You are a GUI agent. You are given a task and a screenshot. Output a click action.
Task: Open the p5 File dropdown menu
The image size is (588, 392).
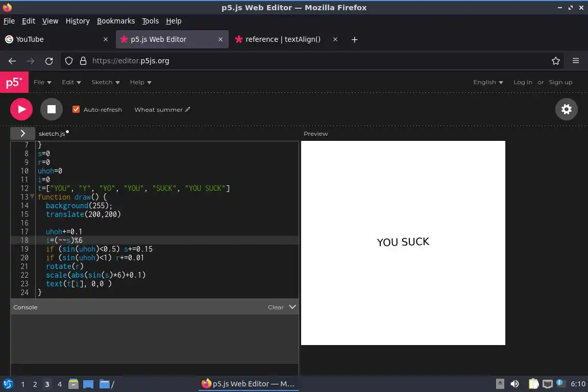[42, 82]
